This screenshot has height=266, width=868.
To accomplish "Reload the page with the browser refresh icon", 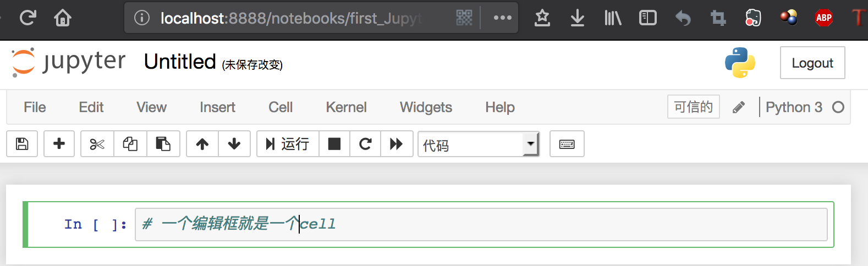I will [28, 18].
